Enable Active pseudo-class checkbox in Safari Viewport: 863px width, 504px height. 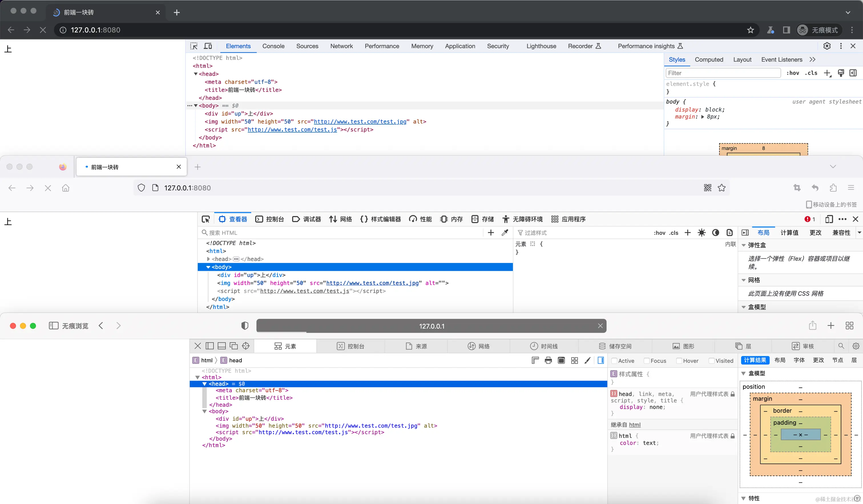(x=614, y=361)
